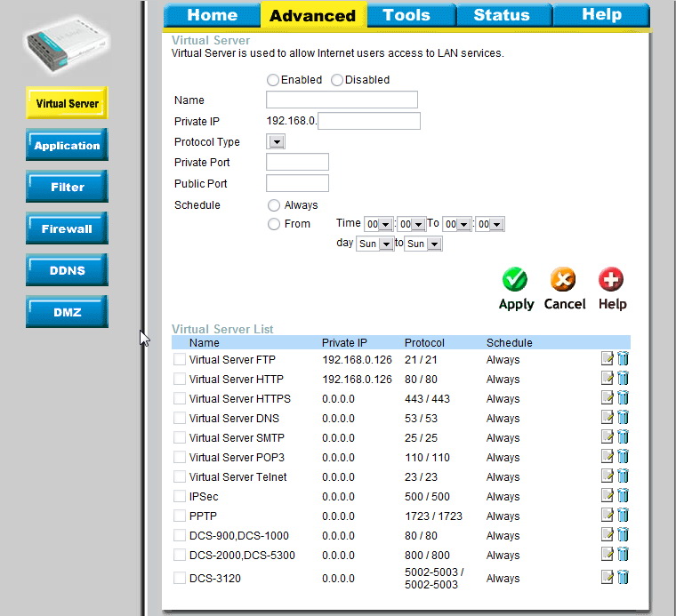Click the green Apply checkmark icon
The height and width of the screenshot is (616, 676).
(515, 279)
